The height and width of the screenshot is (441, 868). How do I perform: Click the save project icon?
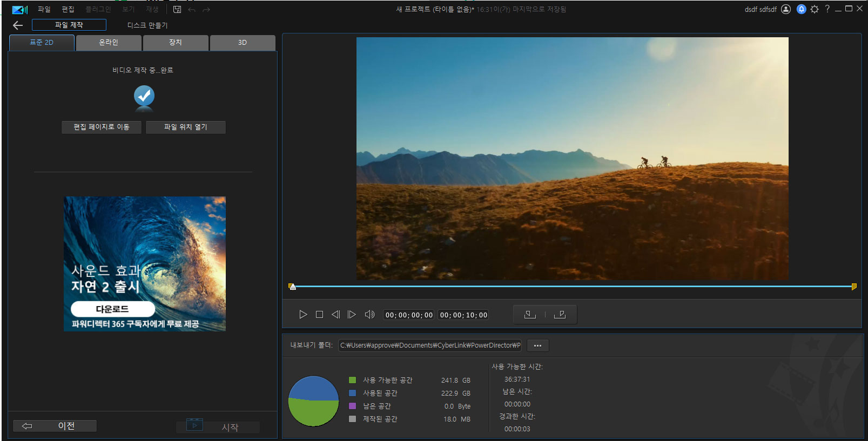point(177,9)
